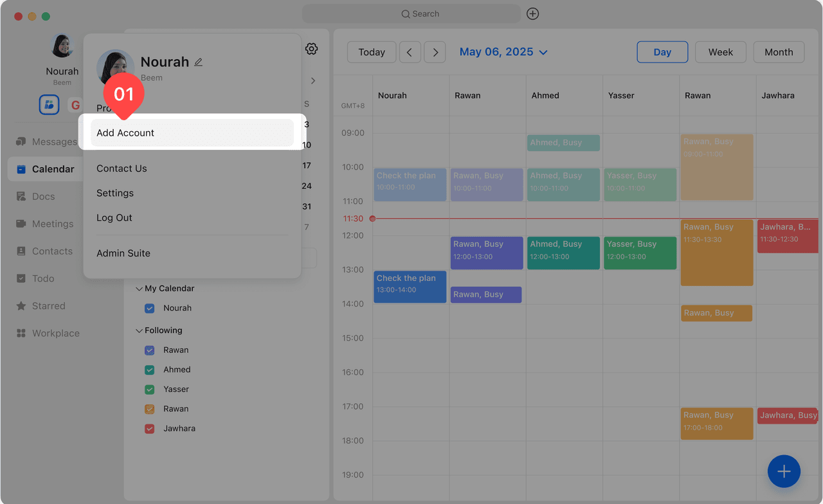This screenshot has width=823, height=504.
Task: Open the May 06, 2025 date dropdown
Action: (503, 52)
